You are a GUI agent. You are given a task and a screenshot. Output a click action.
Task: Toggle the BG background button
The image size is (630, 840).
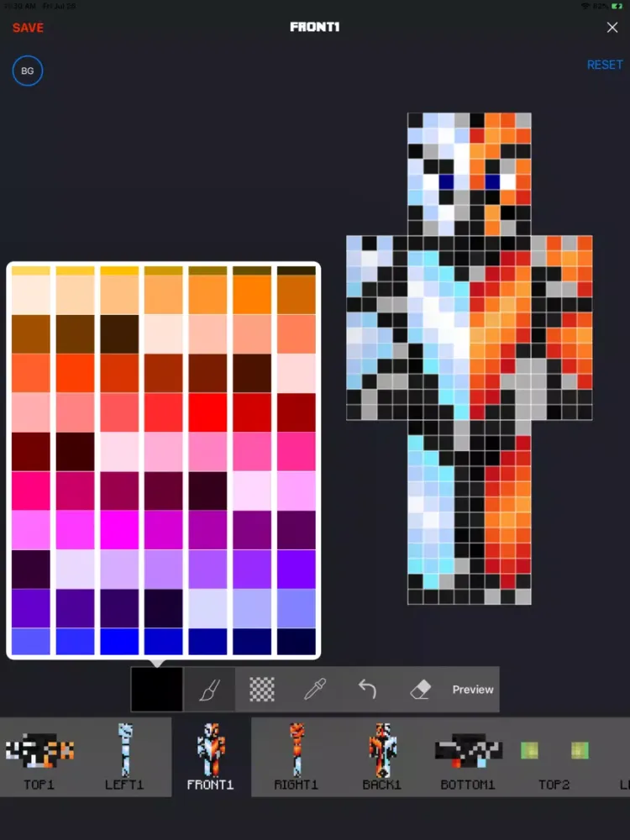tap(28, 71)
